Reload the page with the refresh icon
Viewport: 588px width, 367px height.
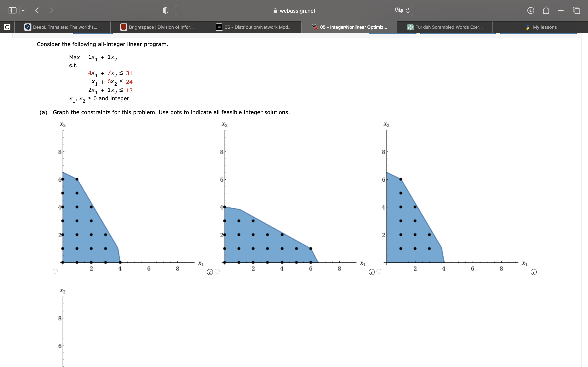[408, 10]
